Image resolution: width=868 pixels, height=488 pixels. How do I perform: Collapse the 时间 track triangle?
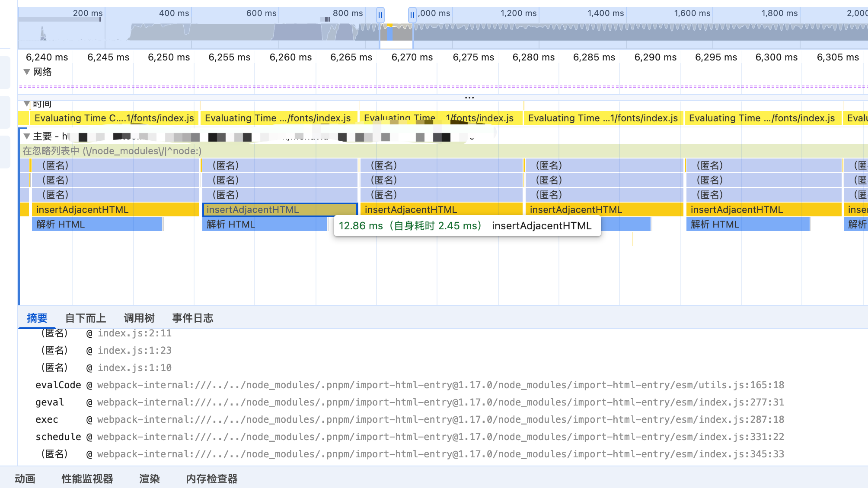tap(27, 104)
